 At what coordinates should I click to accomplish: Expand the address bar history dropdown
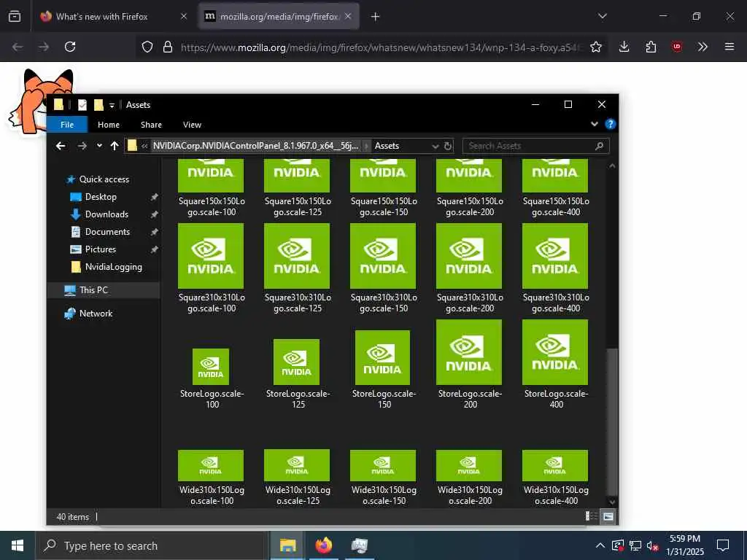click(435, 146)
